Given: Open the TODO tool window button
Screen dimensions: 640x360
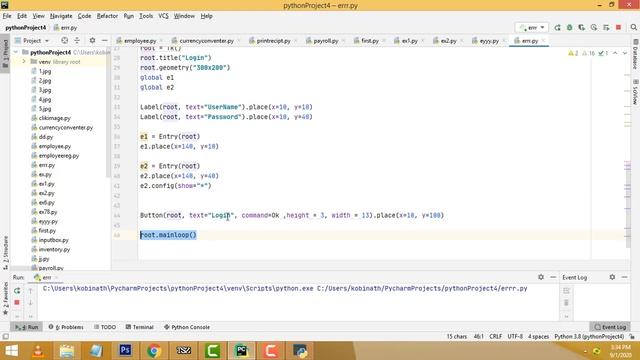Looking at the screenshot, I should coord(105,327).
